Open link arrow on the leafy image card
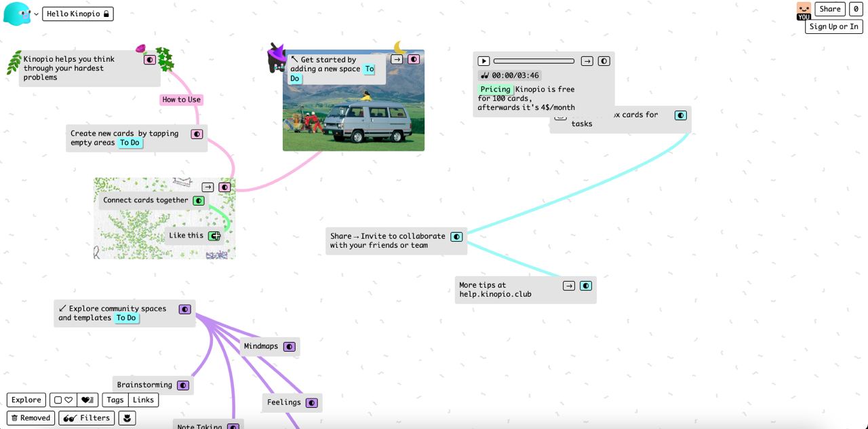The height and width of the screenshot is (429, 868). pos(208,187)
